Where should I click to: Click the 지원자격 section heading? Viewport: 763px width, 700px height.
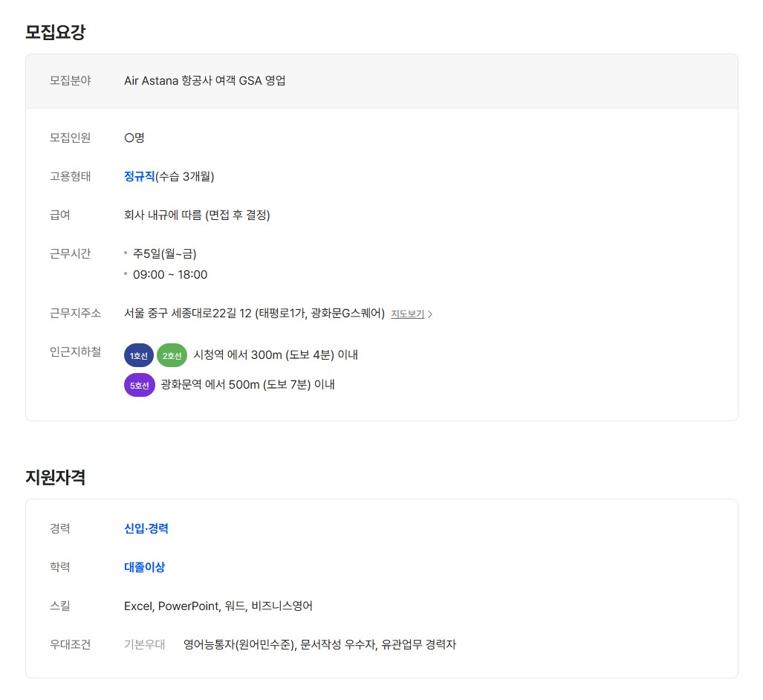pos(56,477)
